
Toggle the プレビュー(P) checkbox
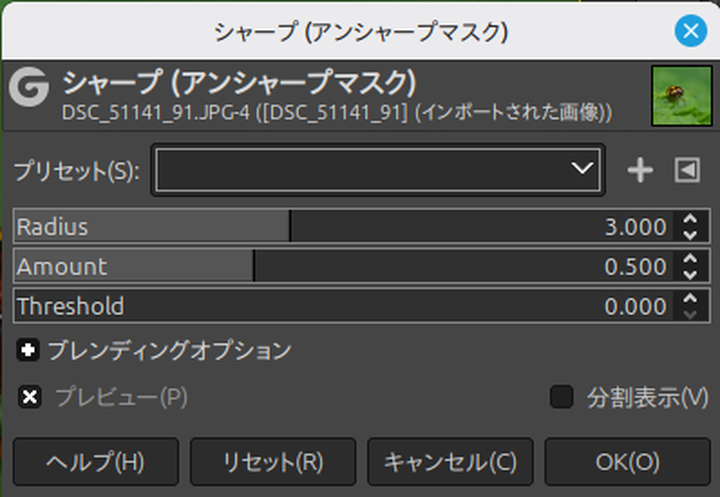pyautogui.click(x=30, y=397)
